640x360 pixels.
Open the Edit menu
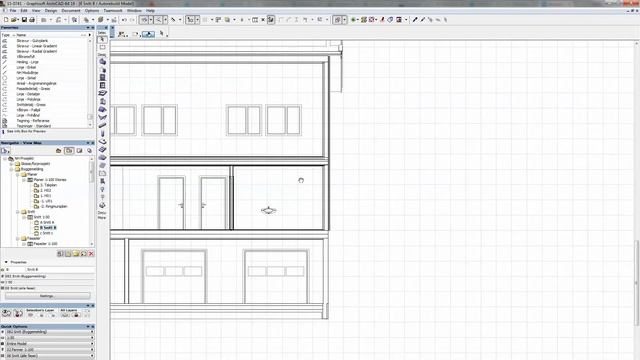(x=24, y=11)
